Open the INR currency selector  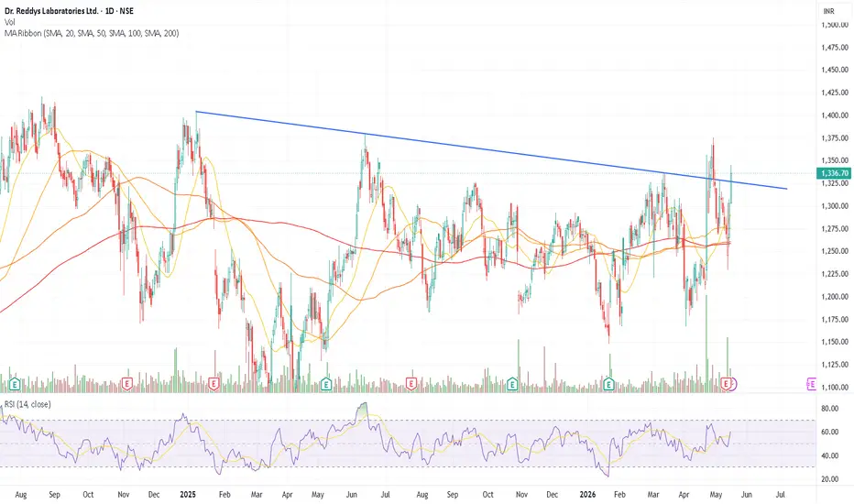click(828, 11)
